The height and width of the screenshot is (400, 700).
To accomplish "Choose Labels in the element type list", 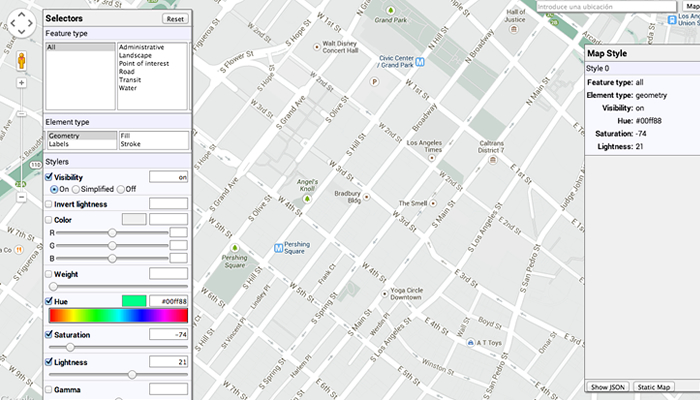I will pyautogui.click(x=60, y=144).
